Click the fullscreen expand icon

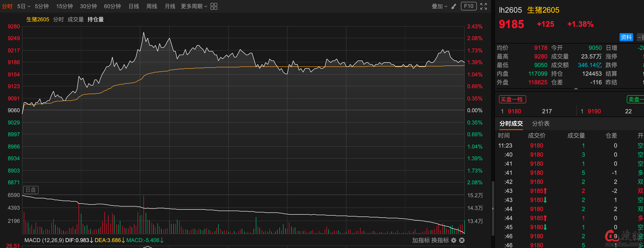[x=484, y=6]
